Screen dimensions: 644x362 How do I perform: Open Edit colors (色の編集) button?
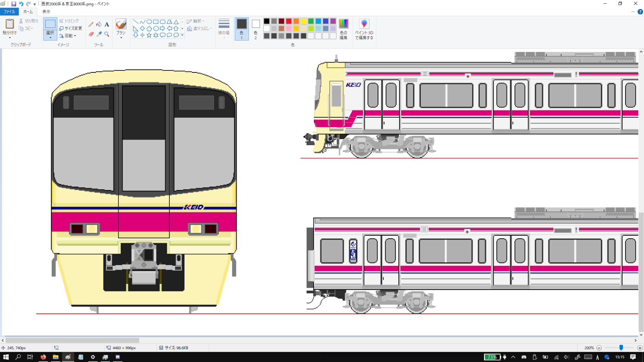tap(343, 29)
